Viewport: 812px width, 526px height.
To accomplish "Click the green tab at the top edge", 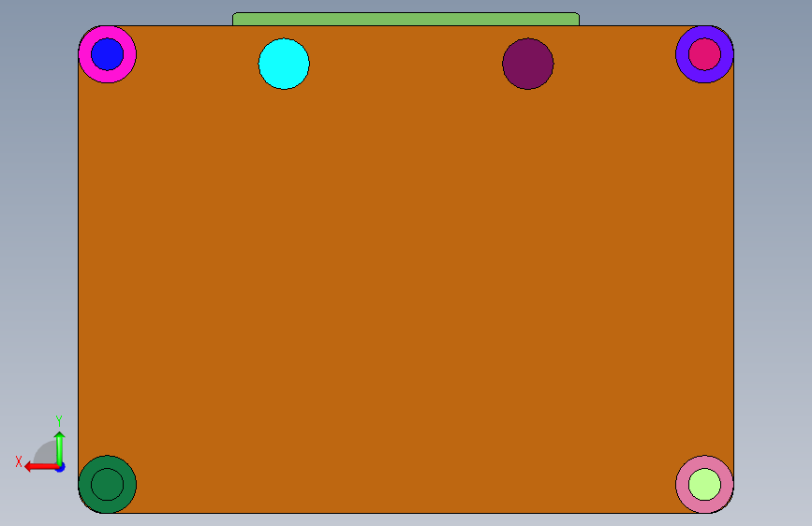I will pos(406,19).
